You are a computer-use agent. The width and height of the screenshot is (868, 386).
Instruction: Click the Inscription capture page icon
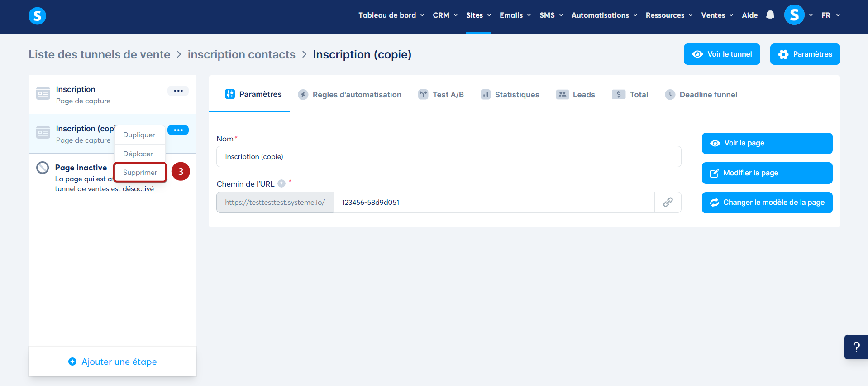click(43, 93)
